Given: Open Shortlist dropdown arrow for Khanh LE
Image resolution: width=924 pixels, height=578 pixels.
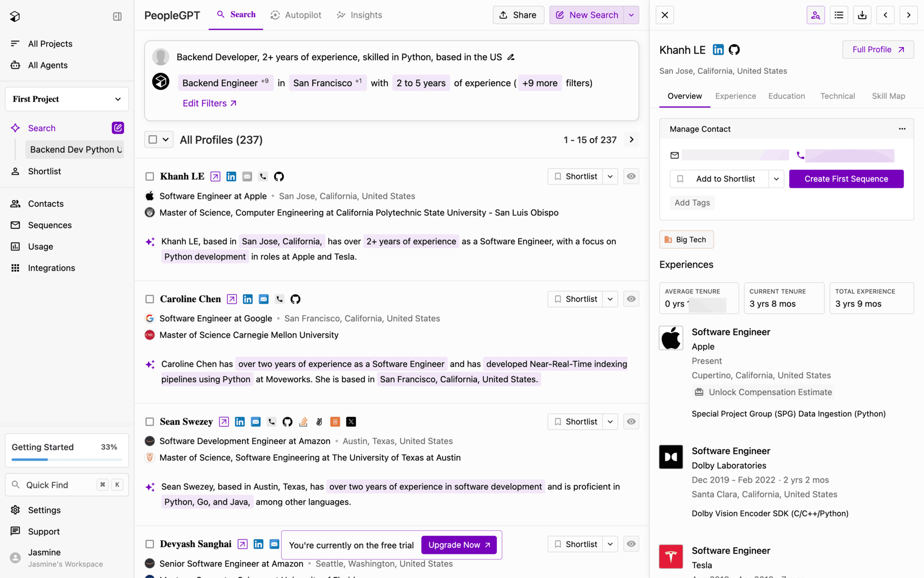Looking at the screenshot, I should [x=610, y=176].
